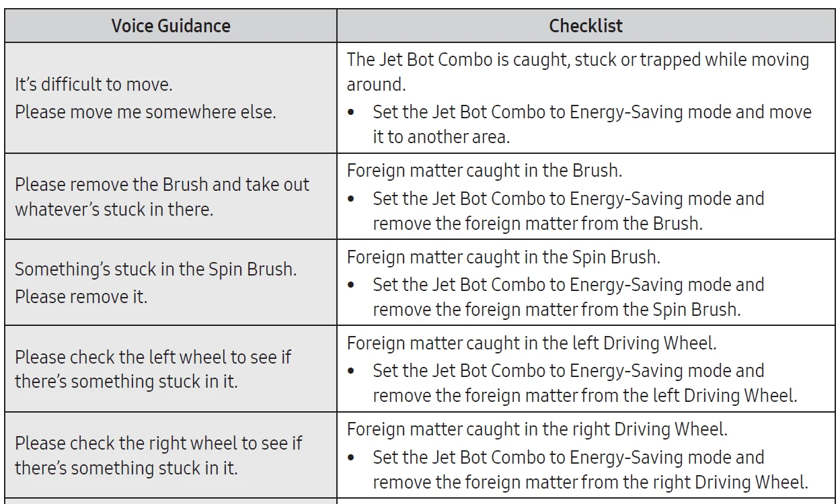840x504 pixels.
Task: Select the "from the left Driving Wheel" bullet instruction
Action: (584, 383)
